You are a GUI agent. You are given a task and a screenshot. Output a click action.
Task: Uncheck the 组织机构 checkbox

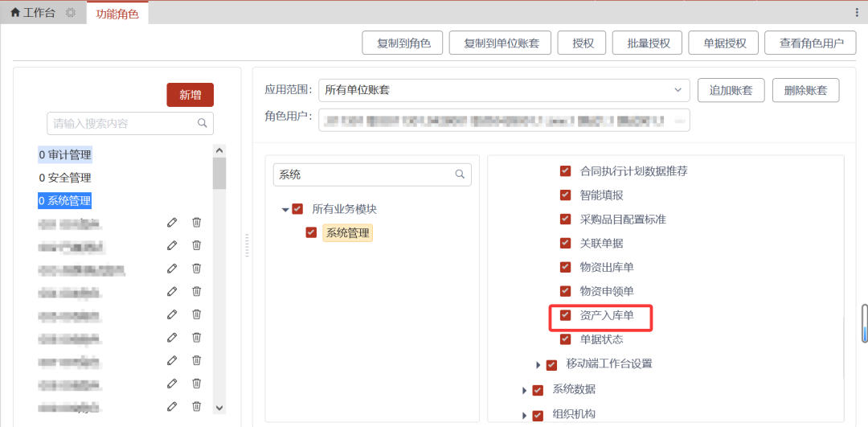tap(538, 416)
